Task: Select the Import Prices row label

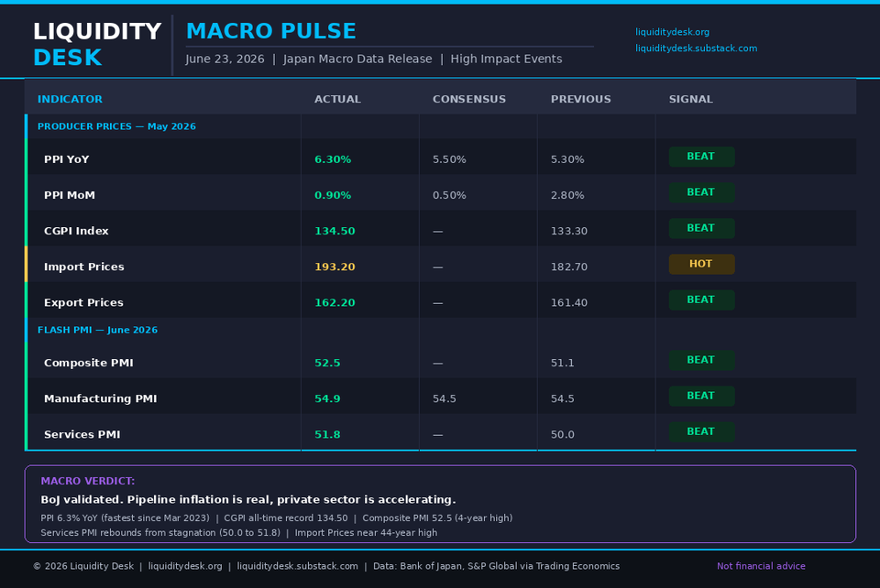Action: (x=84, y=267)
